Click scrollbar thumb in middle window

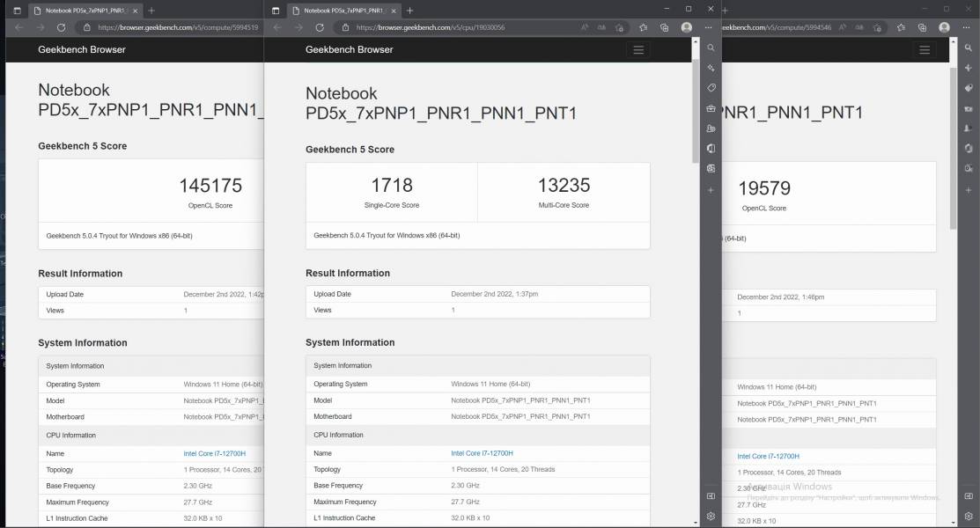695,111
